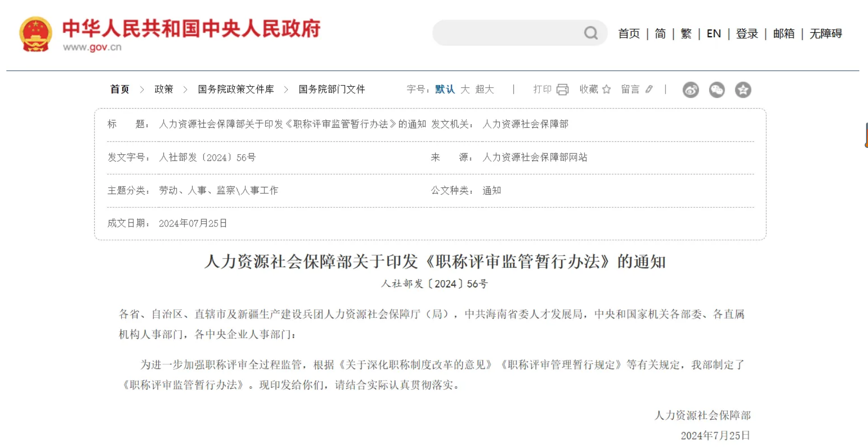Share the page to Weibo
868x447 pixels.
point(690,90)
